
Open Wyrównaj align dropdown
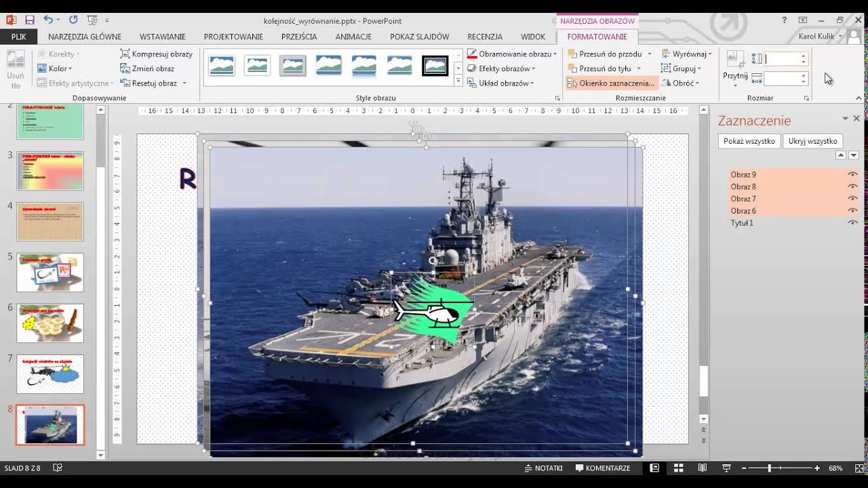click(x=687, y=54)
